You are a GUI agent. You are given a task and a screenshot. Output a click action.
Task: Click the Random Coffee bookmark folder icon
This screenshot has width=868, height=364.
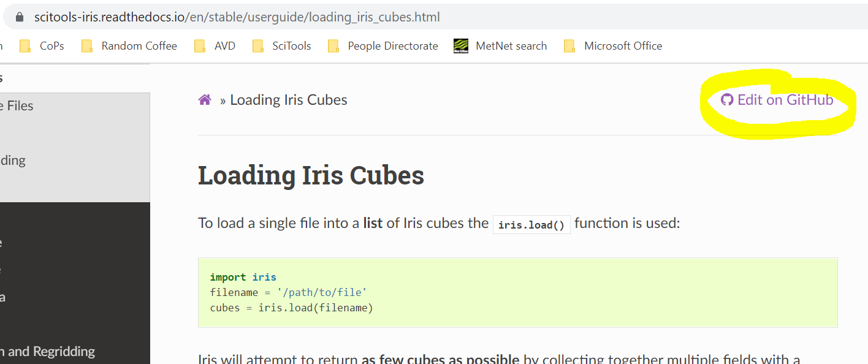pos(86,45)
